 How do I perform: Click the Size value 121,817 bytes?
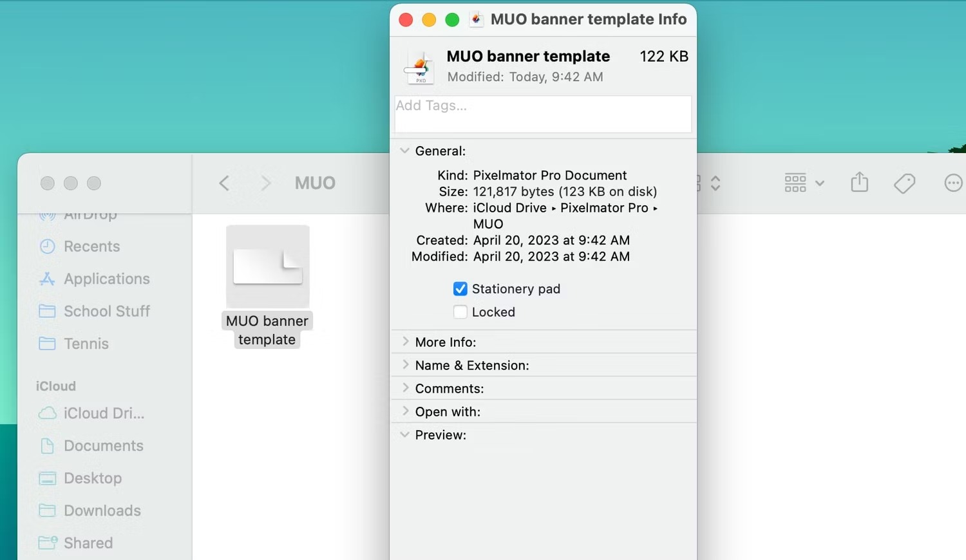(565, 192)
